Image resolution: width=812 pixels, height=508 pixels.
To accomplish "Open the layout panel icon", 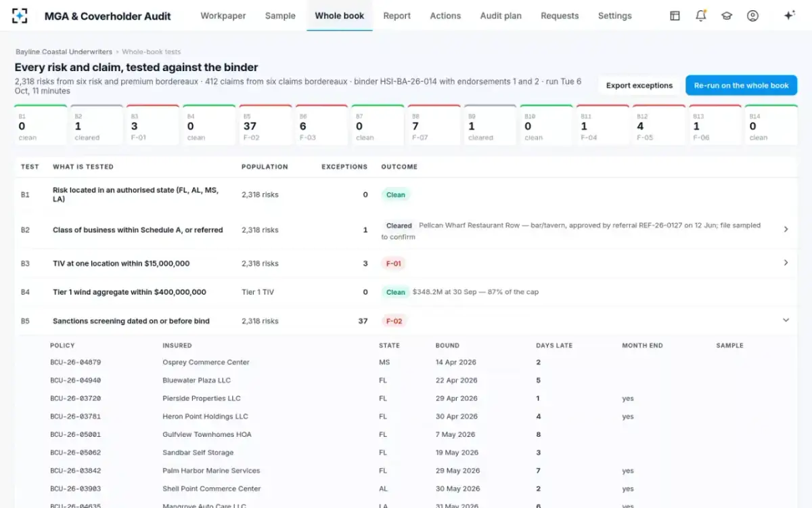I will coord(675,16).
